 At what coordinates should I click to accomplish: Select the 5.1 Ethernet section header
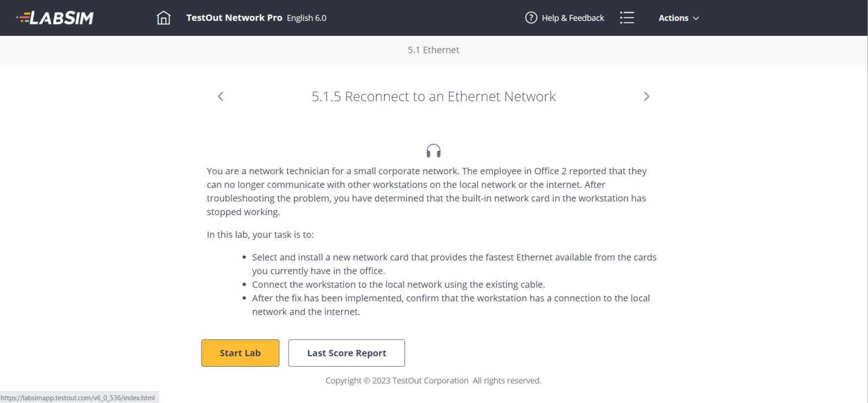coord(433,50)
